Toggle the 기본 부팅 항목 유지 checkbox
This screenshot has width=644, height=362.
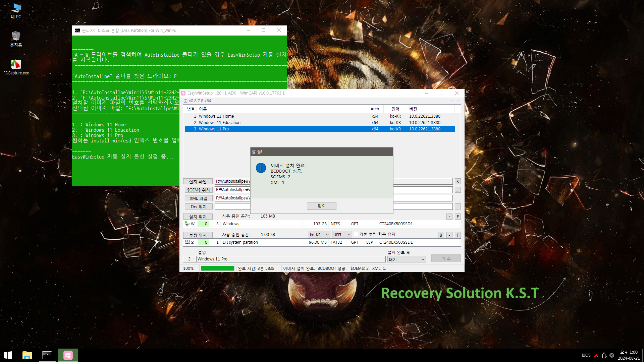(x=356, y=234)
